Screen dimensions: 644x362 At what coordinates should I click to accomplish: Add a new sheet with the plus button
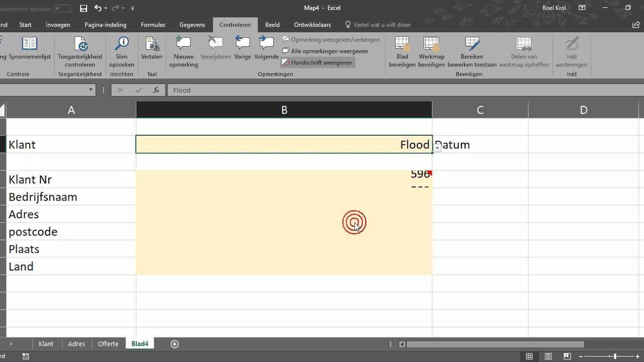175,344
